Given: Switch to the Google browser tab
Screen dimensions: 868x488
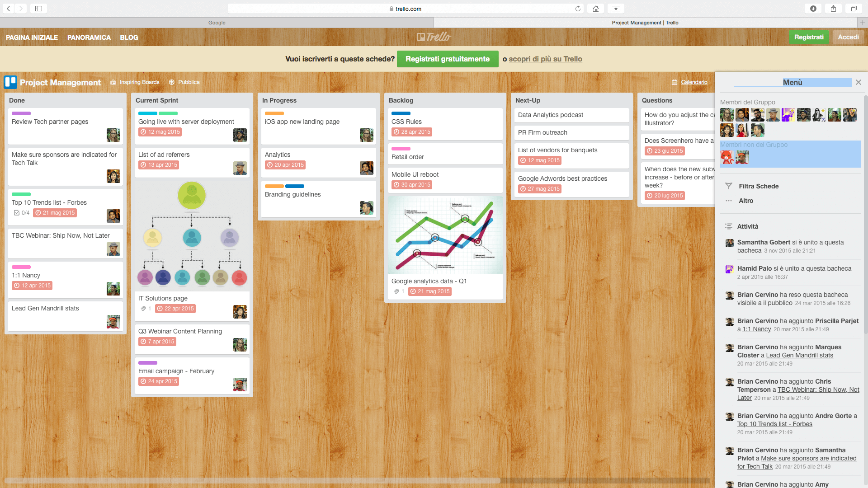Looking at the screenshot, I should [x=217, y=23].
